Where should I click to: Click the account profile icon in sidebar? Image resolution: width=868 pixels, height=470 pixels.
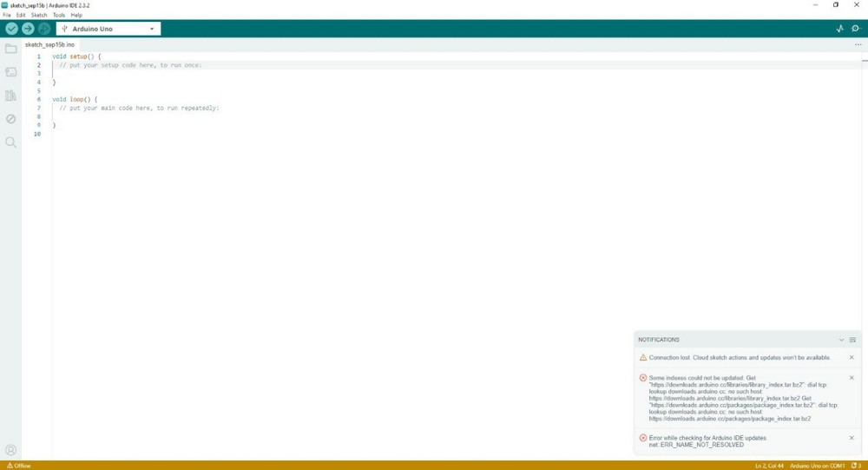(x=10, y=450)
